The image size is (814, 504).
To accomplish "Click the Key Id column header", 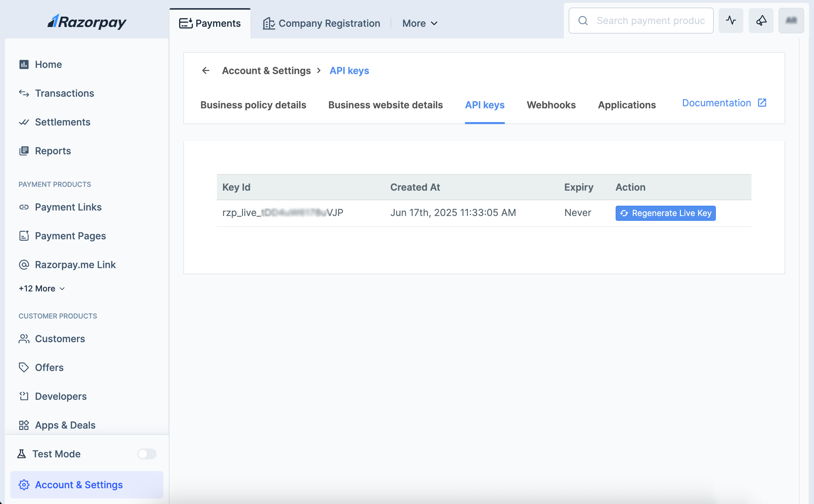I will tap(236, 187).
